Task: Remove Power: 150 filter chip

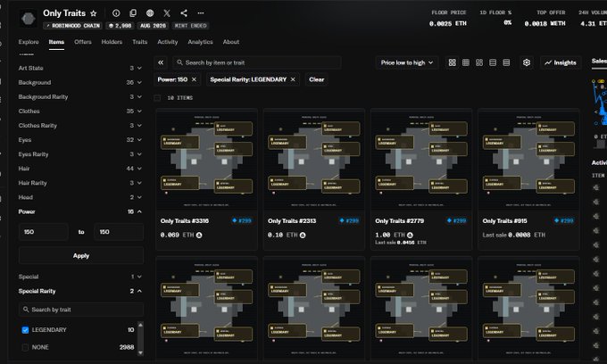Action: click(194, 79)
